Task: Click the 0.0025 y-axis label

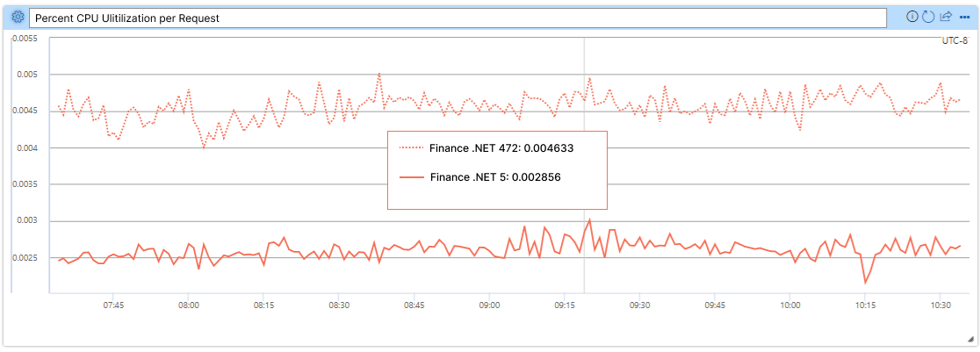Action: [x=25, y=258]
